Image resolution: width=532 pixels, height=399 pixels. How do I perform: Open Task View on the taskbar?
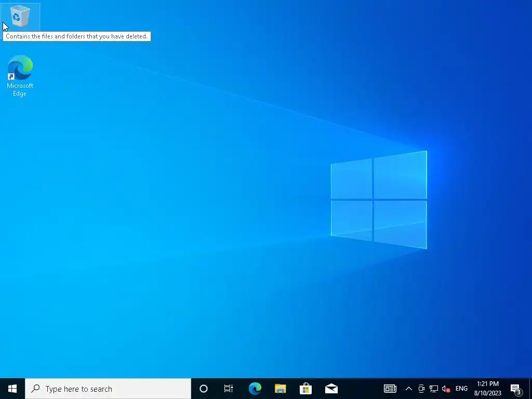[229, 389]
